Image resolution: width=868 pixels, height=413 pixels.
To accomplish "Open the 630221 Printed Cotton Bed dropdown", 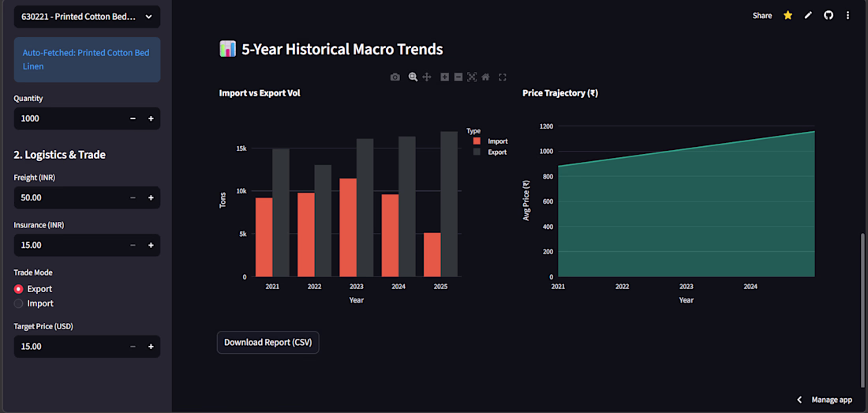I will tap(87, 17).
